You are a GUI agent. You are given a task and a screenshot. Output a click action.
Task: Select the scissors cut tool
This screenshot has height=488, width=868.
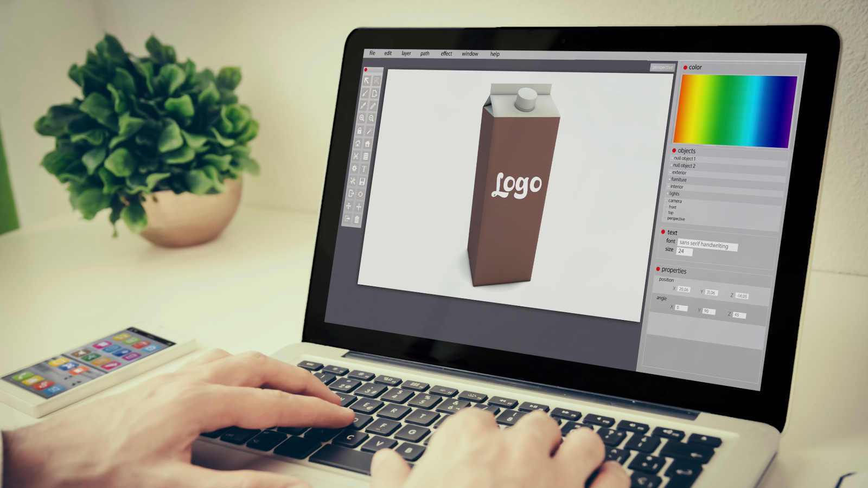[356, 156]
